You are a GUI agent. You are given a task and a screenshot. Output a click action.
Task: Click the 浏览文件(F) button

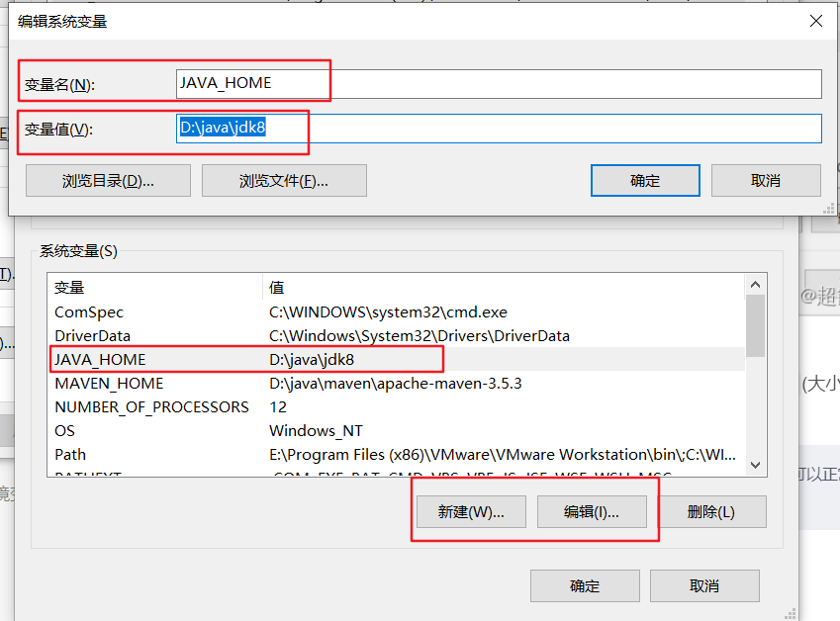pyautogui.click(x=284, y=180)
